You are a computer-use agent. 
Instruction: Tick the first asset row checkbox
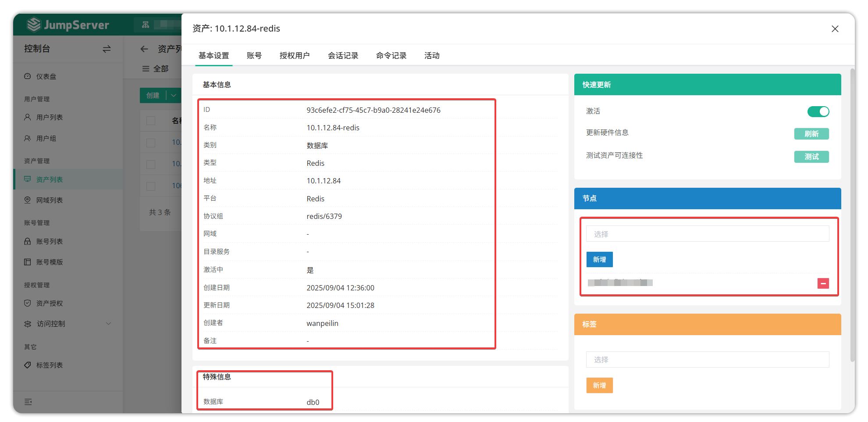point(151,143)
